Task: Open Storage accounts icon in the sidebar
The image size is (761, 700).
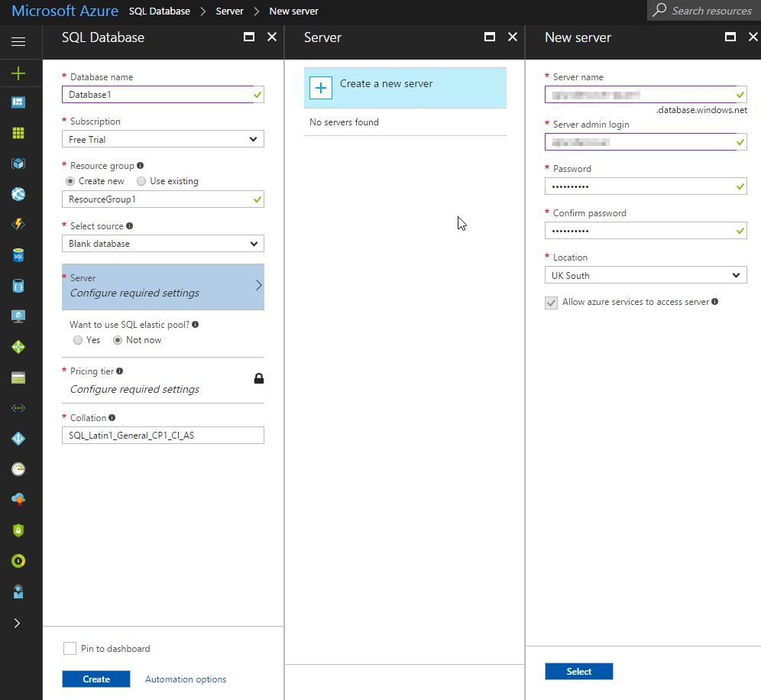Action: tap(18, 378)
